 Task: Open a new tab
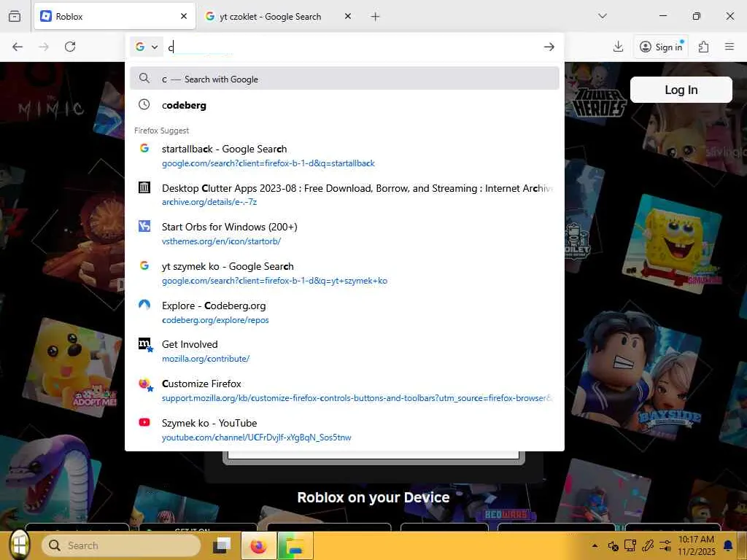pos(376,17)
